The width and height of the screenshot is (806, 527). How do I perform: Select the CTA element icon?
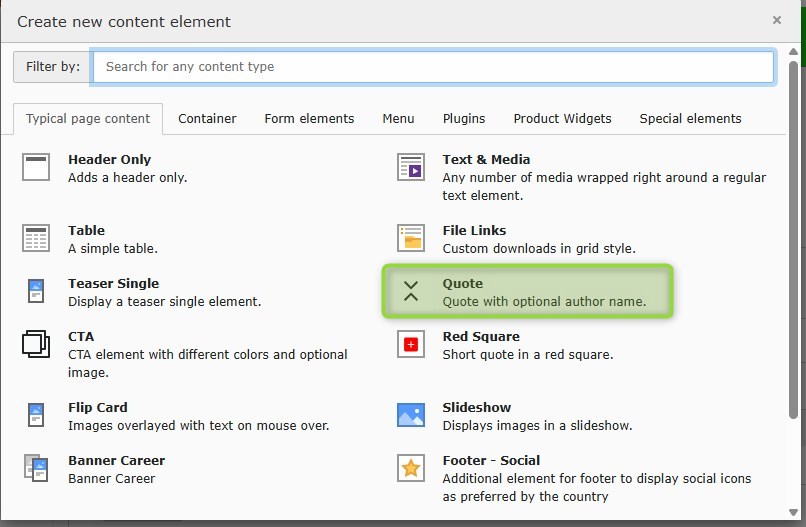[x=36, y=344]
